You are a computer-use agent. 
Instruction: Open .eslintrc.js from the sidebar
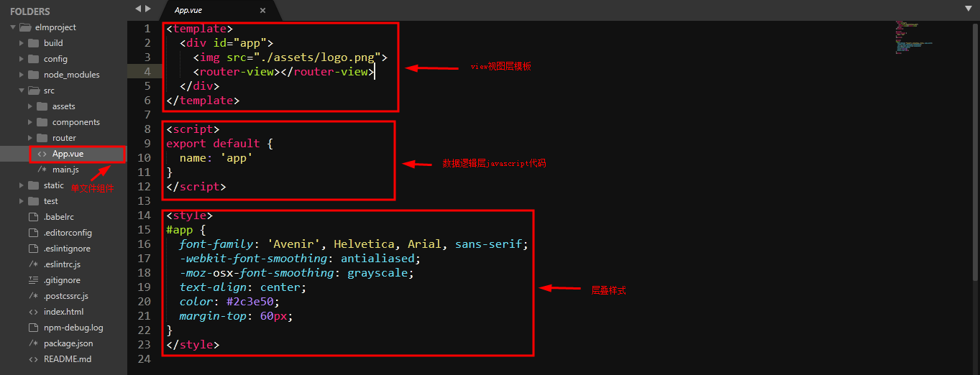click(63, 264)
